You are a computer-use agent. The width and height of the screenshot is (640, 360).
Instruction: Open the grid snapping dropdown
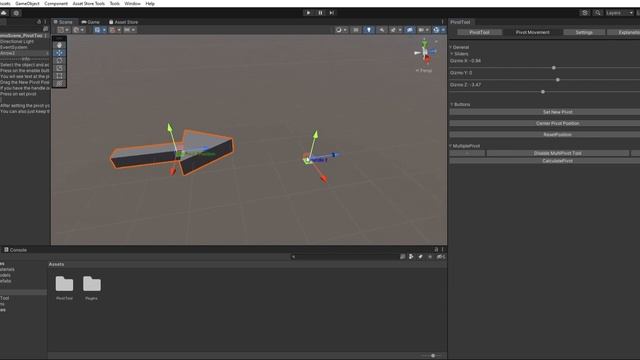(115, 30)
